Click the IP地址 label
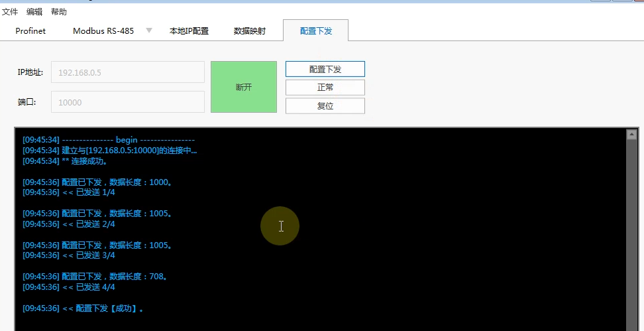The height and width of the screenshot is (331, 644). coord(30,72)
